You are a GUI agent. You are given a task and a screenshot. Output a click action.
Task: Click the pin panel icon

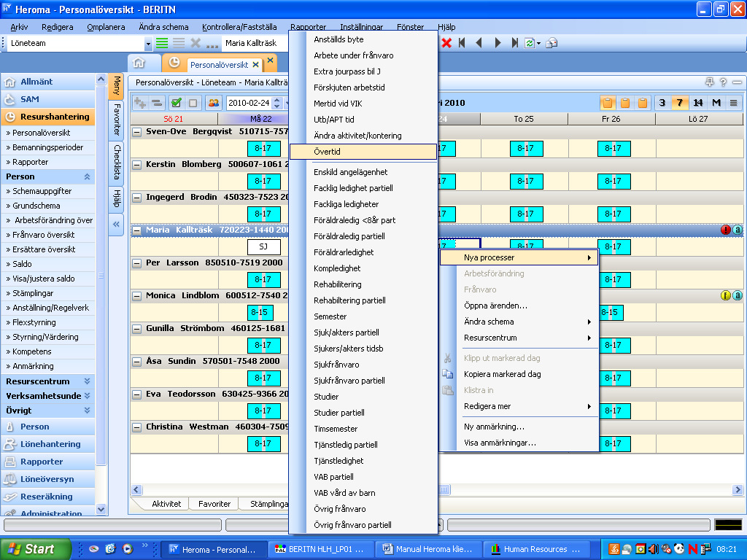710,82
